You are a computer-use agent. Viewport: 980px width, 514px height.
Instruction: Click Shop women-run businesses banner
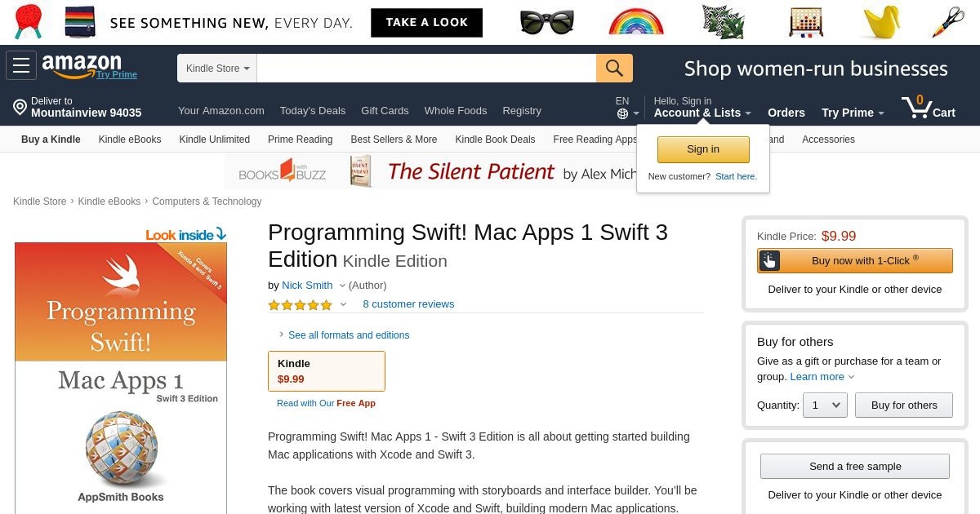pyautogui.click(x=816, y=69)
